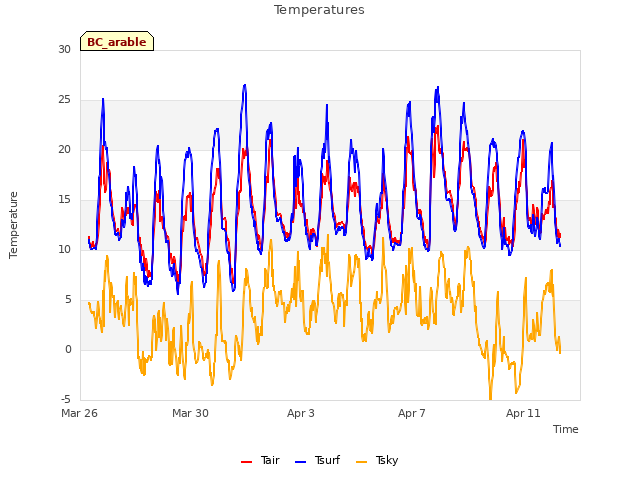
Task: Click the red Tair legend swatch
Action: coord(247,462)
